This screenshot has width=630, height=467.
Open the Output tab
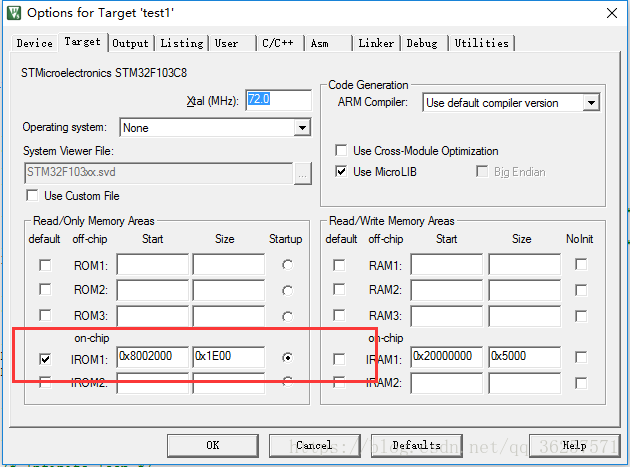130,43
